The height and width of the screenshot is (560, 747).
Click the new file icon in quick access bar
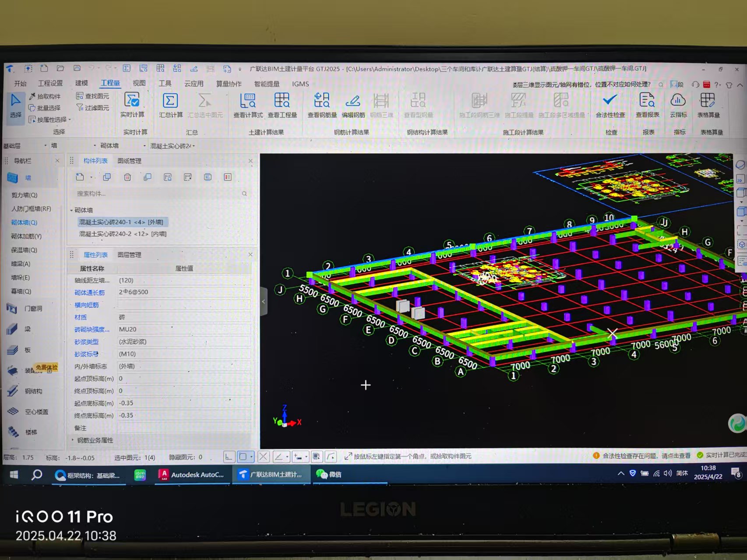(x=44, y=68)
